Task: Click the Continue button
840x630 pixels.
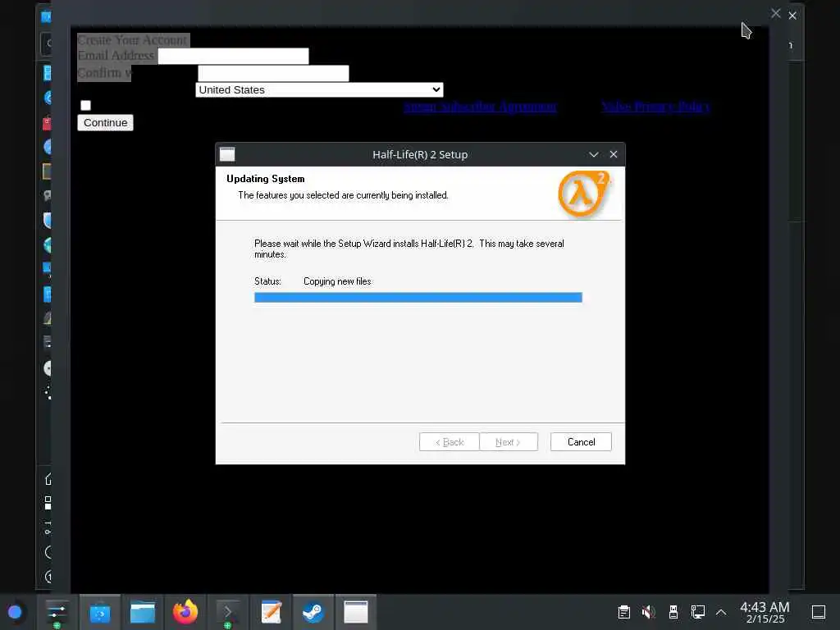Action: (x=105, y=123)
